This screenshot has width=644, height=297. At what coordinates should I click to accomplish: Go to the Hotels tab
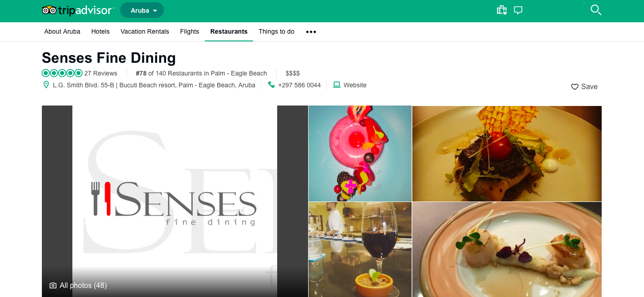(x=100, y=31)
